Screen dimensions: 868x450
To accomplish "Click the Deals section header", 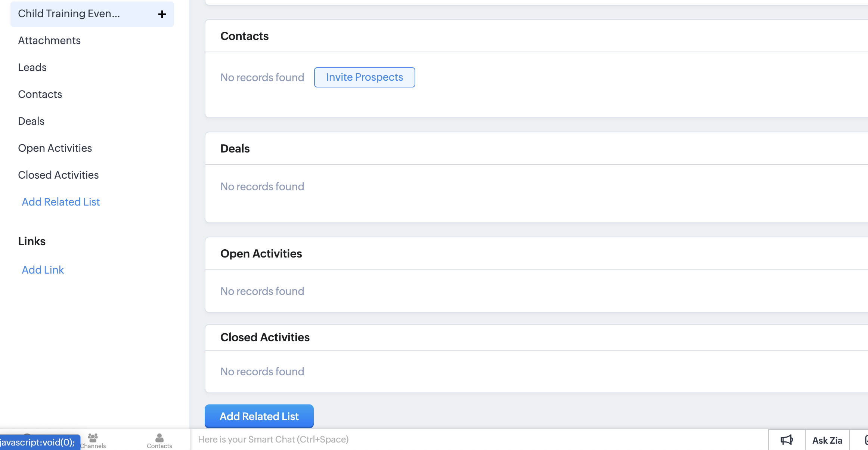I will tap(235, 149).
